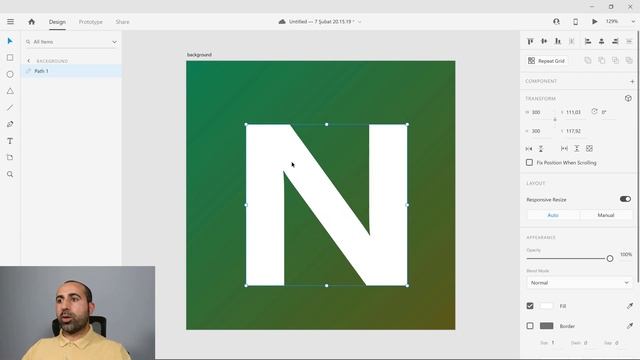Viewport: 640px width, 360px height.
Task: Select the Path 1 layer
Action: [72, 71]
